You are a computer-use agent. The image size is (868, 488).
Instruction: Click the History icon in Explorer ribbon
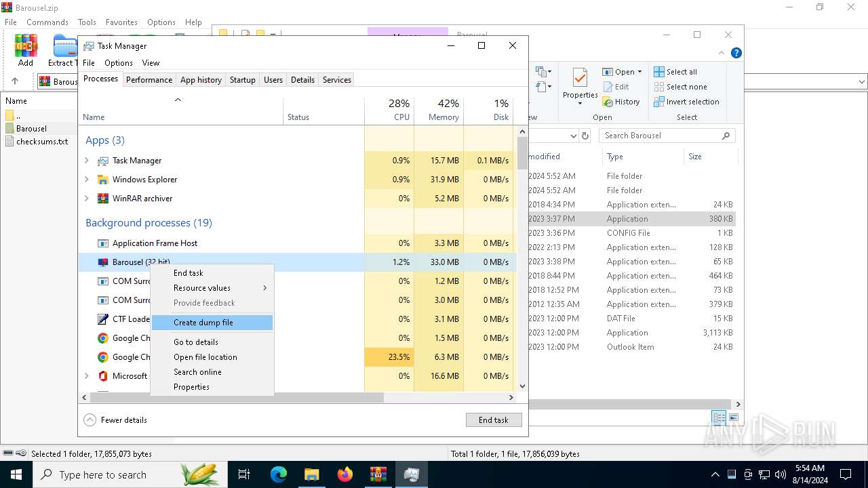pyautogui.click(x=606, y=102)
